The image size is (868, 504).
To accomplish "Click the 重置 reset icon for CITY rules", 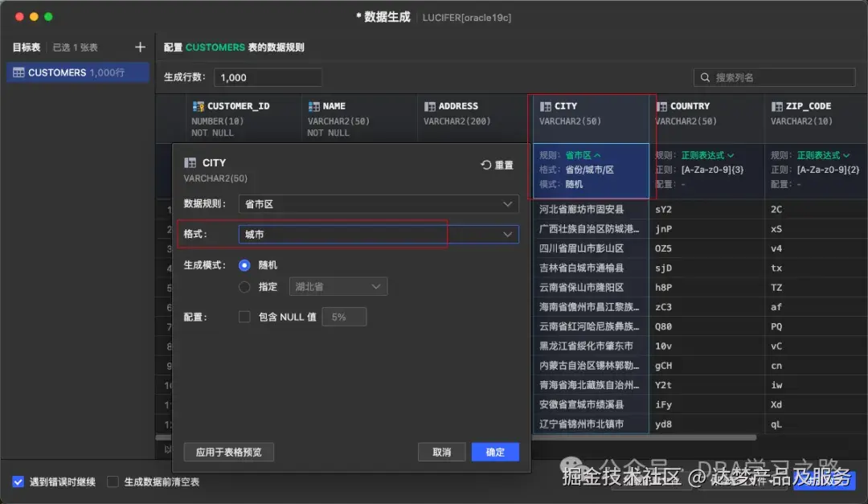I will point(486,162).
